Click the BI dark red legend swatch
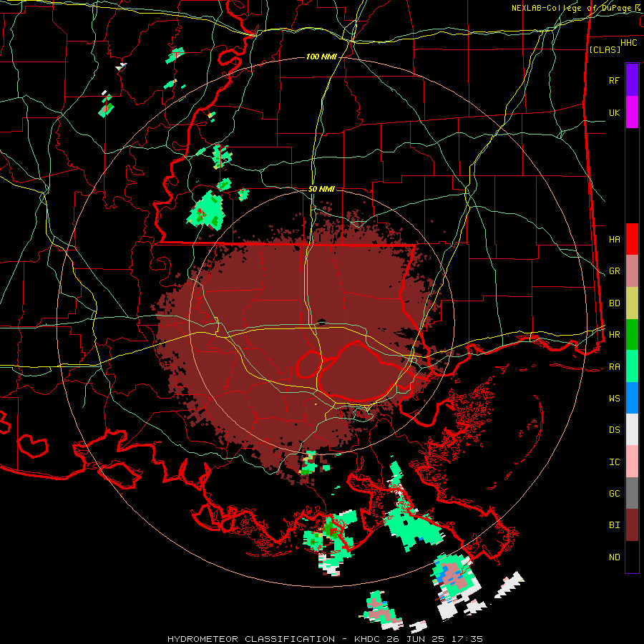 click(x=632, y=525)
